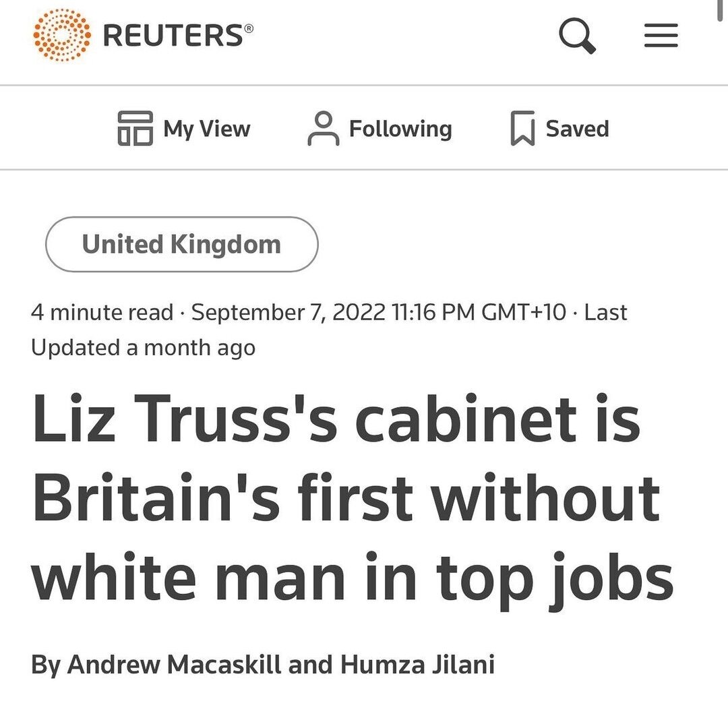Open search with the magnifier icon

(x=578, y=36)
